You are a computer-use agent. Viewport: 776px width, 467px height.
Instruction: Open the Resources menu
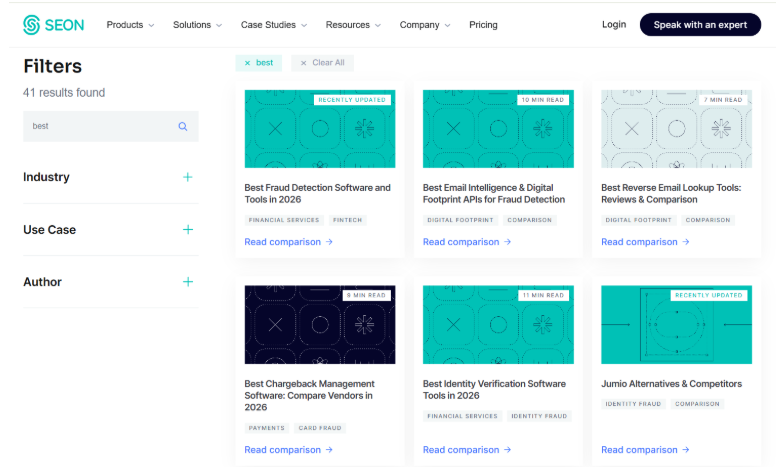[353, 25]
